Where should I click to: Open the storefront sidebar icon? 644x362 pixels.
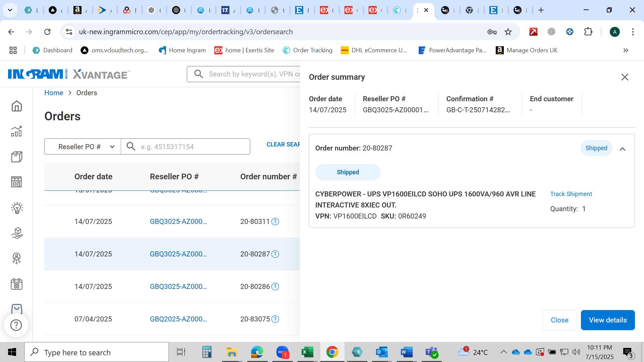coord(16,182)
